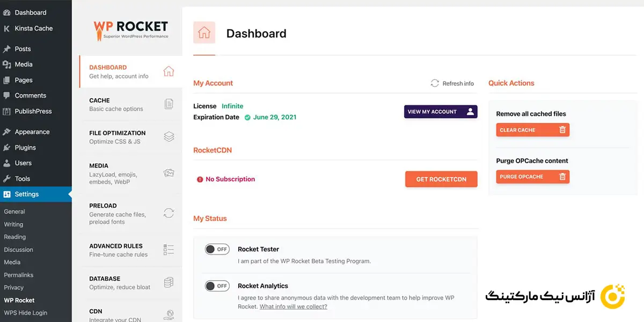
Task: Select WP Rocket under Settings submenu
Action: click(x=19, y=301)
